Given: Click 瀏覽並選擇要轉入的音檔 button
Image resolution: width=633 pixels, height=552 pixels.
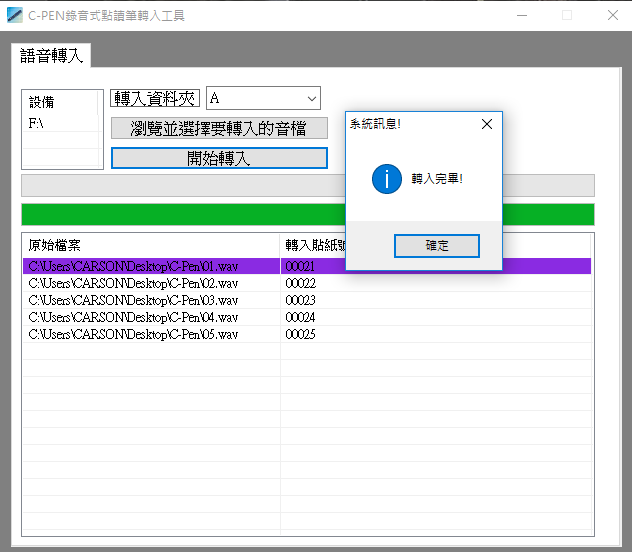Looking at the screenshot, I should 219,128.
